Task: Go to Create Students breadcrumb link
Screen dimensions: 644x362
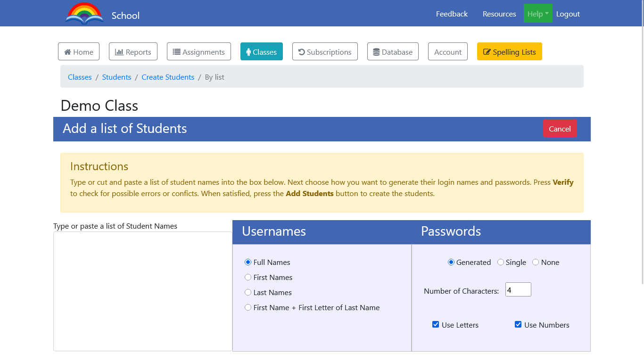Action: click(x=168, y=77)
